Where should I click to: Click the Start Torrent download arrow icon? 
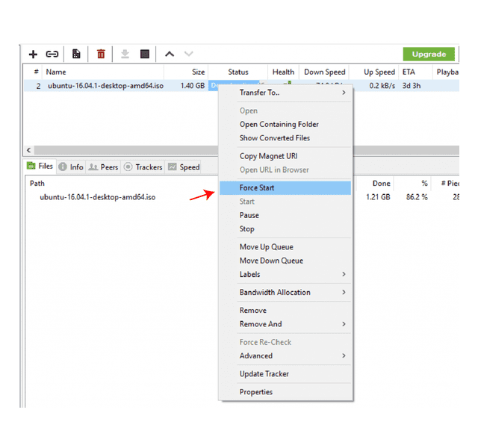(x=125, y=54)
